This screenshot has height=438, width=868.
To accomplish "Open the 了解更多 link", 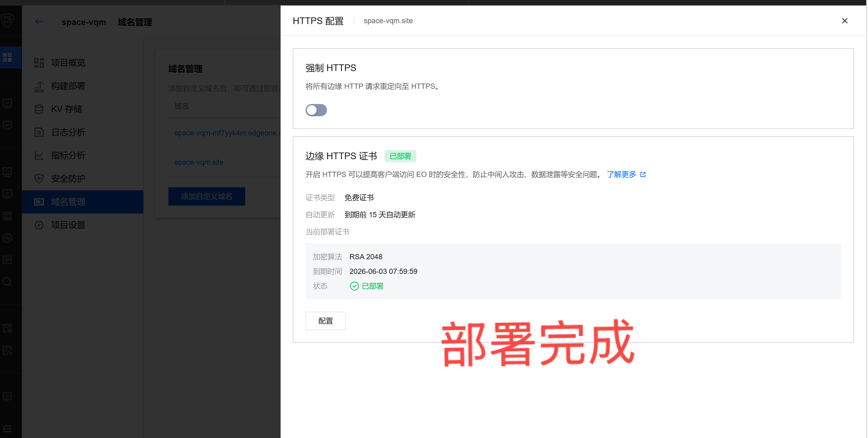I will tap(621, 174).
